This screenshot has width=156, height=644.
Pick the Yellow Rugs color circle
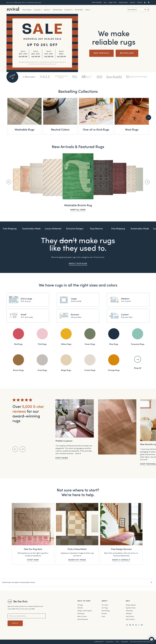tap(66, 334)
